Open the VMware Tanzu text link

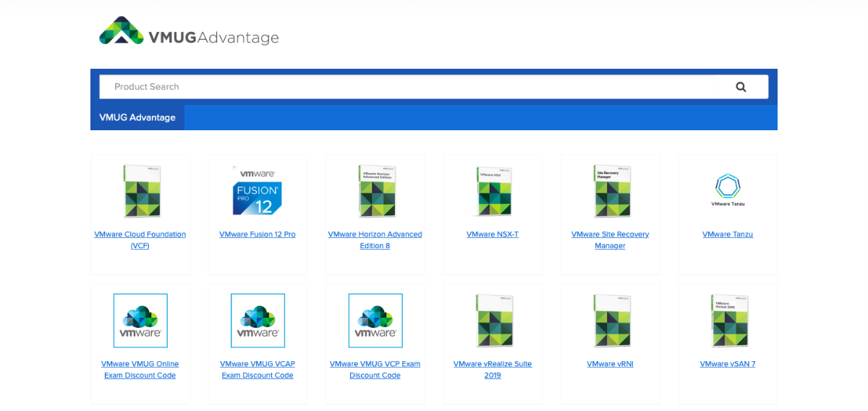click(728, 234)
